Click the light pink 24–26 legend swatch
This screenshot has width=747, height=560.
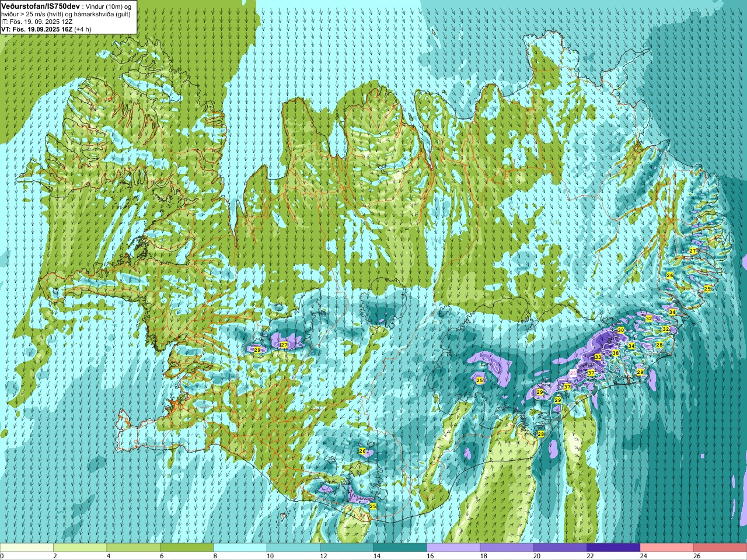click(667, 548)
